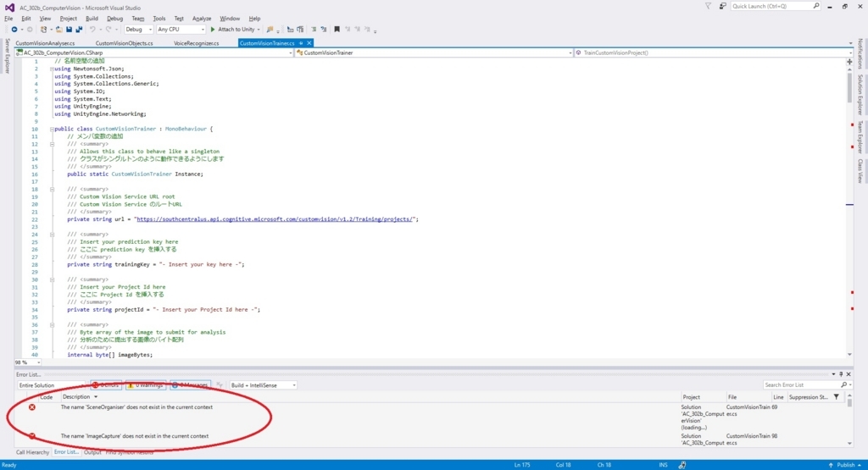Viewport: 868px width, 470px height.
Task: Click the Save All icon
Action: pyautogui.click(x=79, y=30)
